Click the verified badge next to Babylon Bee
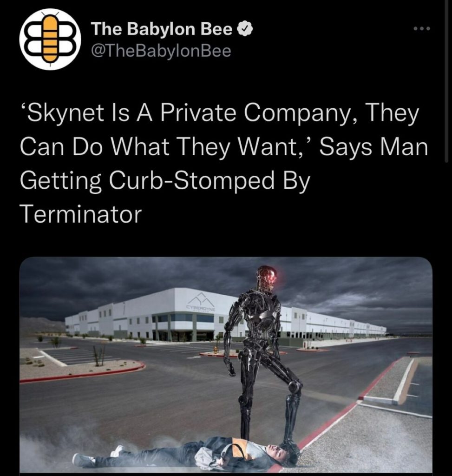452x476 pixels. (246, 29)
